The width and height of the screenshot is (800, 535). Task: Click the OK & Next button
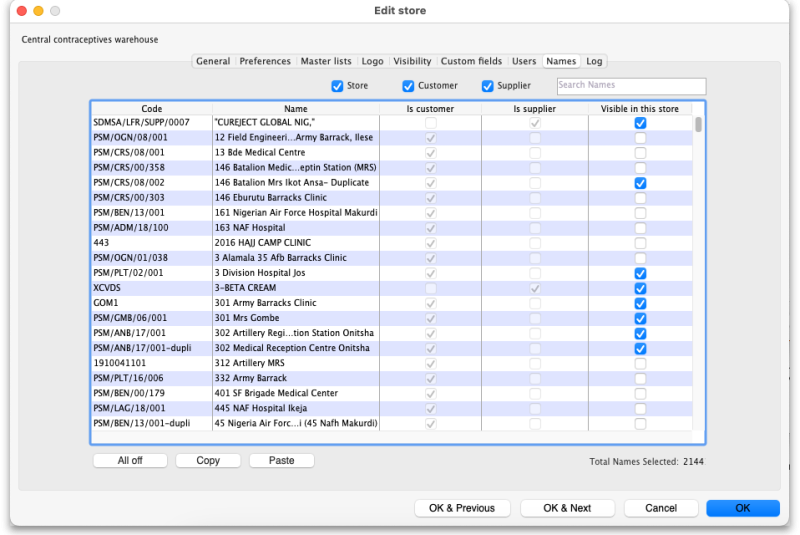point(567,508)
